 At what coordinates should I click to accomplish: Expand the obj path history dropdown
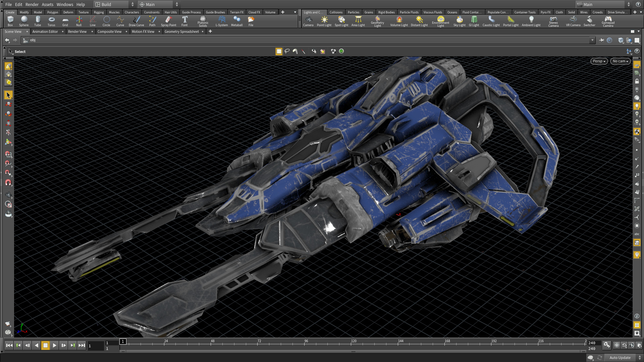coord(592,40)
